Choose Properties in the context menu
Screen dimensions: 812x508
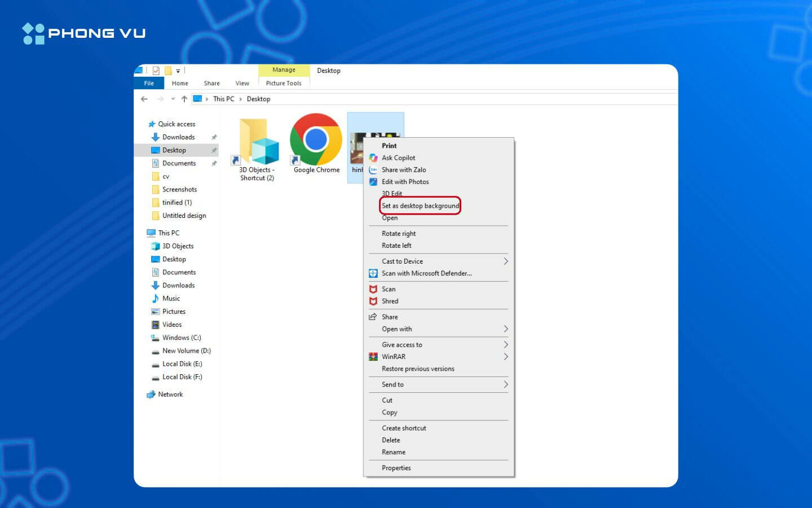(396, 468)
